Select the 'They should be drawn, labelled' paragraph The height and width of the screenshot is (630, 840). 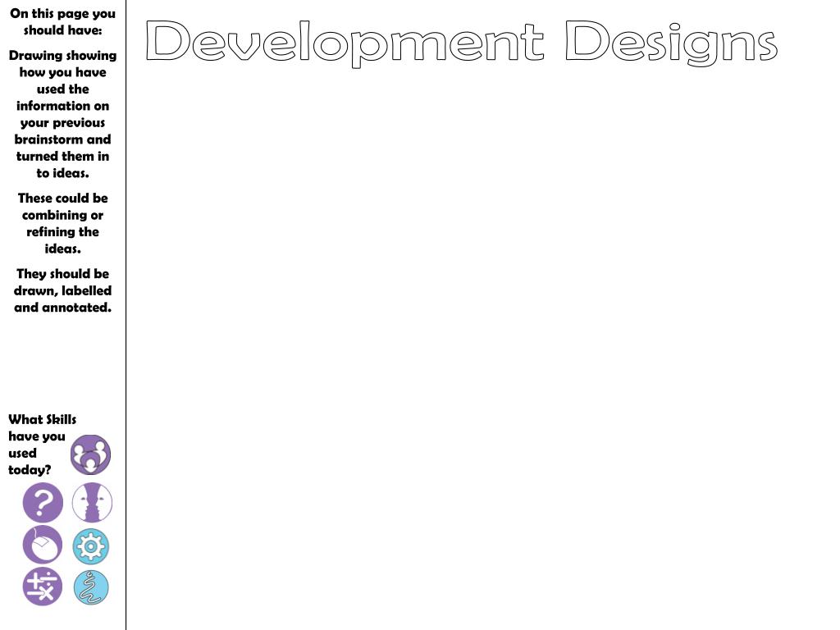(x=62, y=290)
